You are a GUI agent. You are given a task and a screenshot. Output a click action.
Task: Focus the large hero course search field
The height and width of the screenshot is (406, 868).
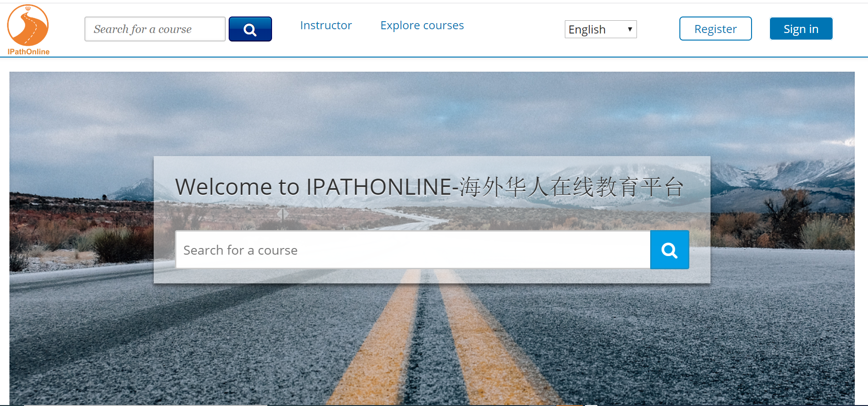[x=413, y=250]
